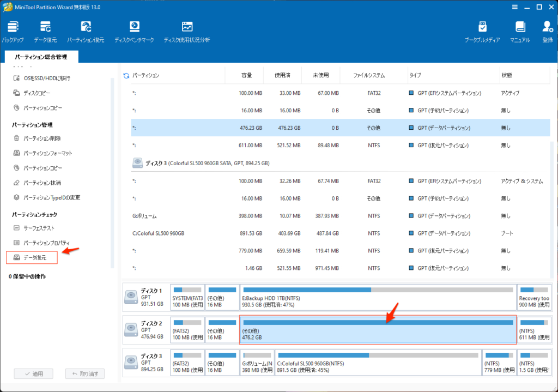
Task: Click the 取り消す undo button
Action: 84,374
